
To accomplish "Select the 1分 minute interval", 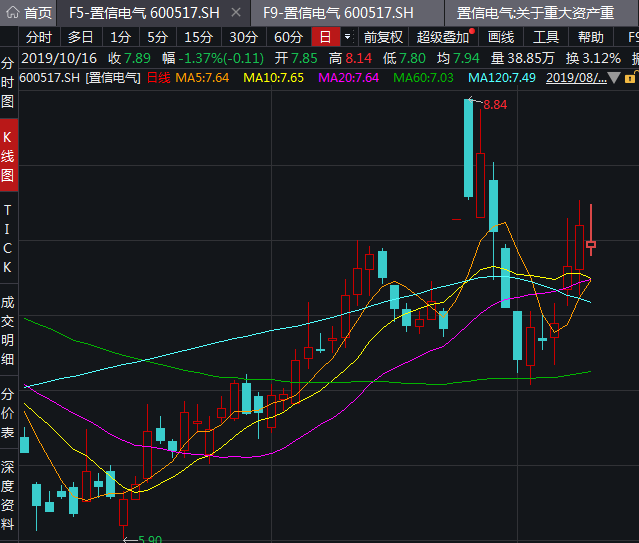I will pos(120,37).
